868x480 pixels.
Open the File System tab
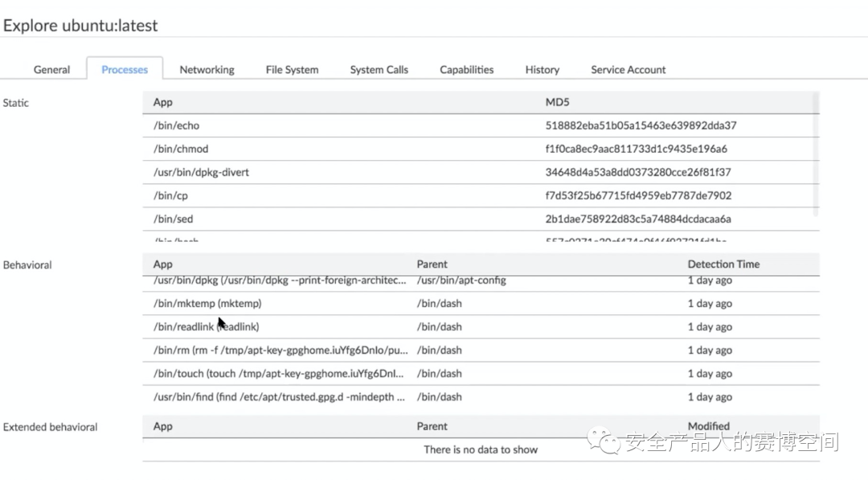pyautogui.click(x=292, y=70)
